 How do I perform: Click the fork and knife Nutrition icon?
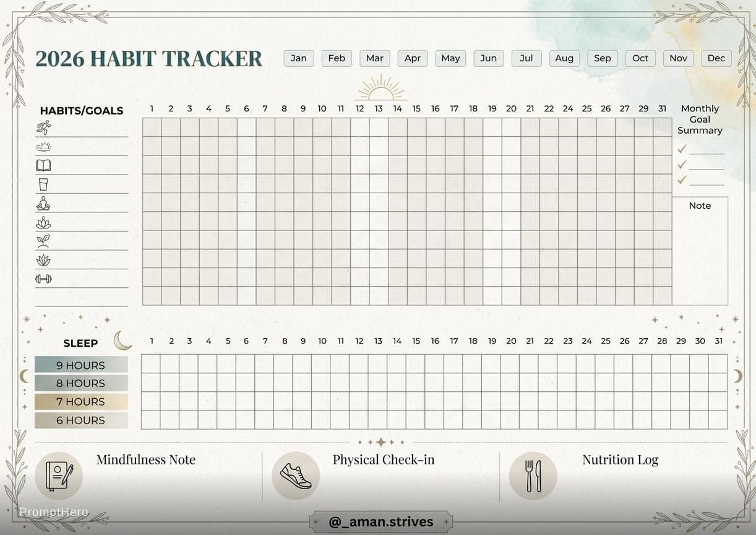533,476
